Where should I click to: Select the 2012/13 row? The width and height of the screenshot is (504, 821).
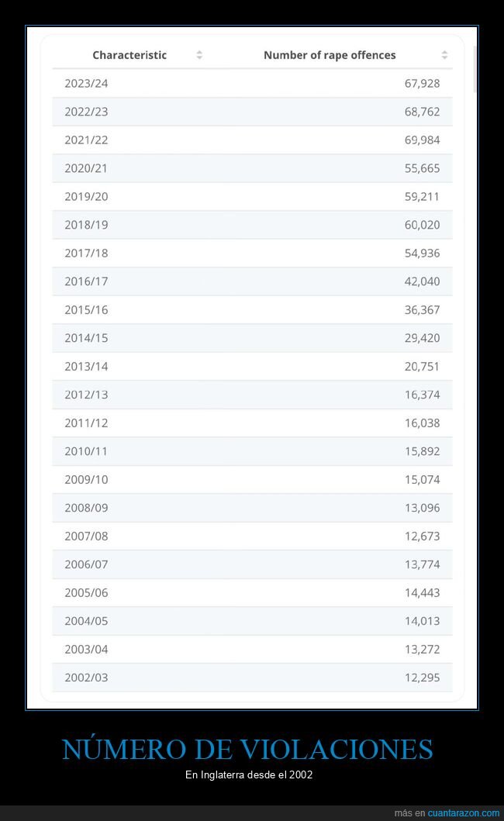pos(252,395)
